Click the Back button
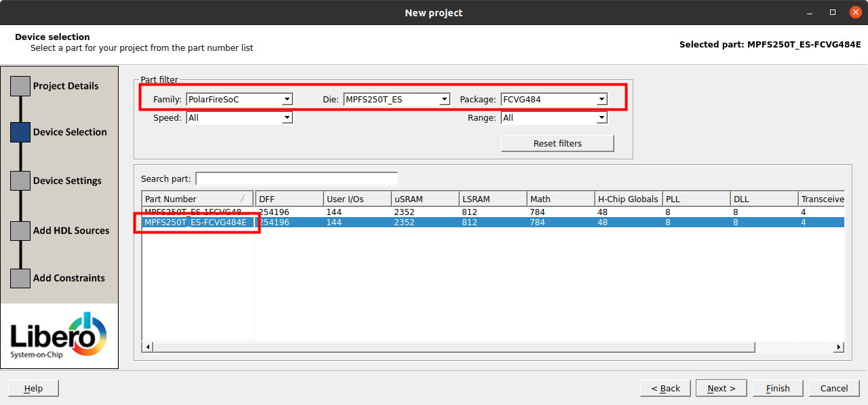 (x=665, y=388)
